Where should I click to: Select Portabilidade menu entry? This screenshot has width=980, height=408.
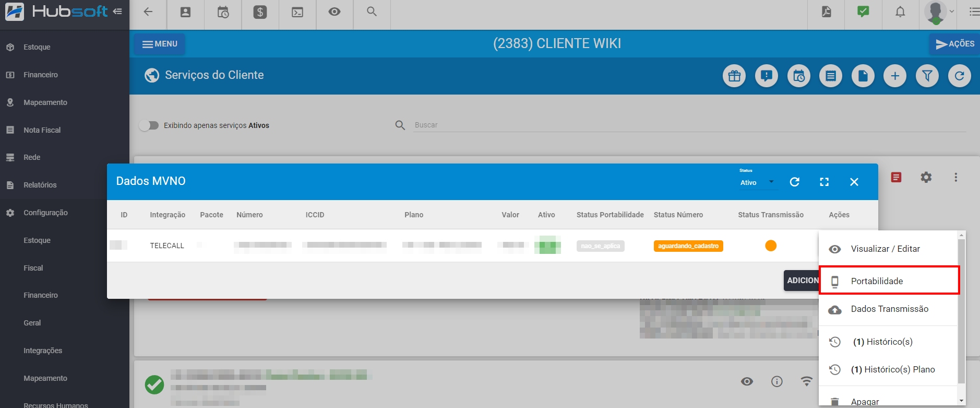[889, 281]
